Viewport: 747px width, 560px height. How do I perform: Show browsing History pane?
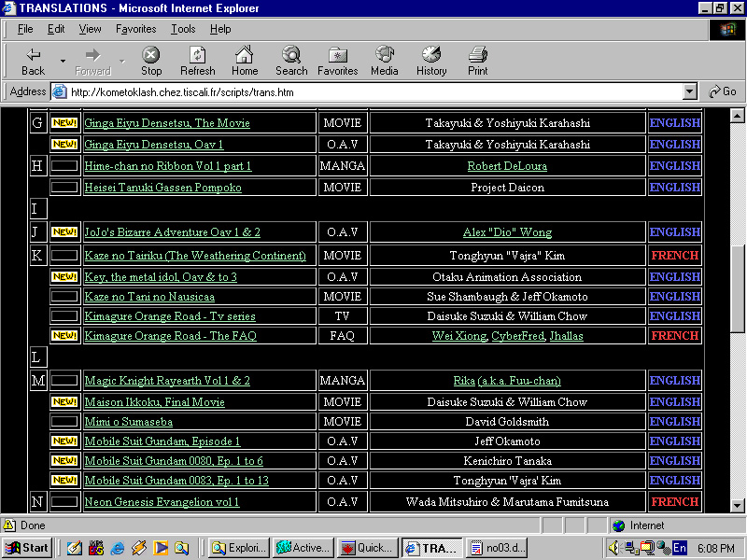(431, 62)
